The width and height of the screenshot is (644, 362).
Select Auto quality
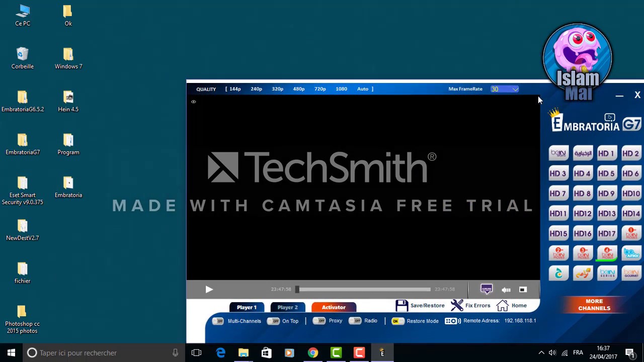pyautogui.click(x=363, y=89)
